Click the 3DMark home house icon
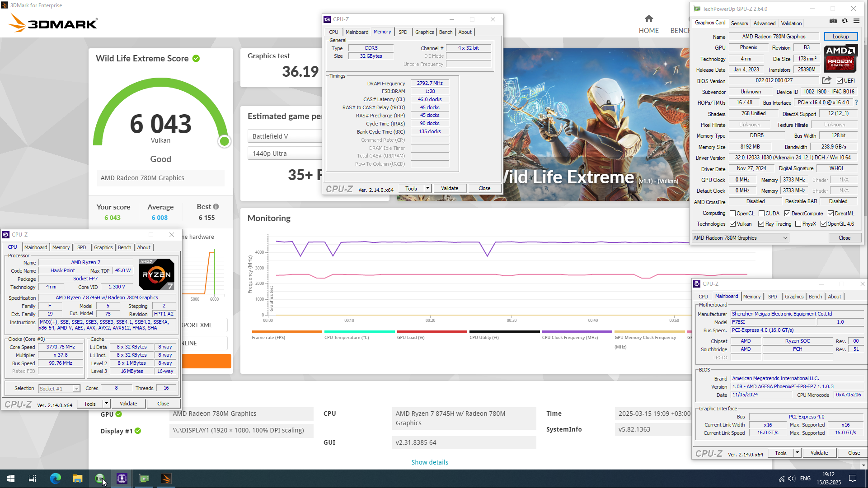Image resolution: width=868 pixels, height=488 pixels. [x=649, y=19]
